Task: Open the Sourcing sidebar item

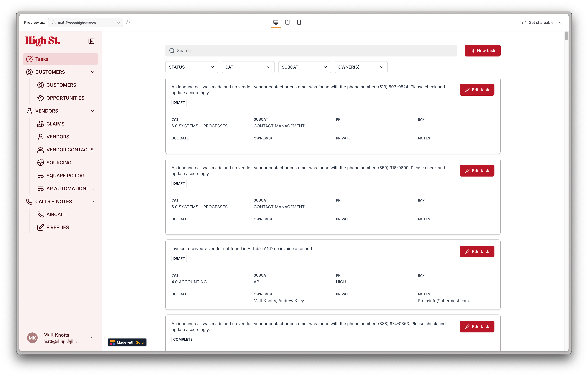Action: coord(59,163)
